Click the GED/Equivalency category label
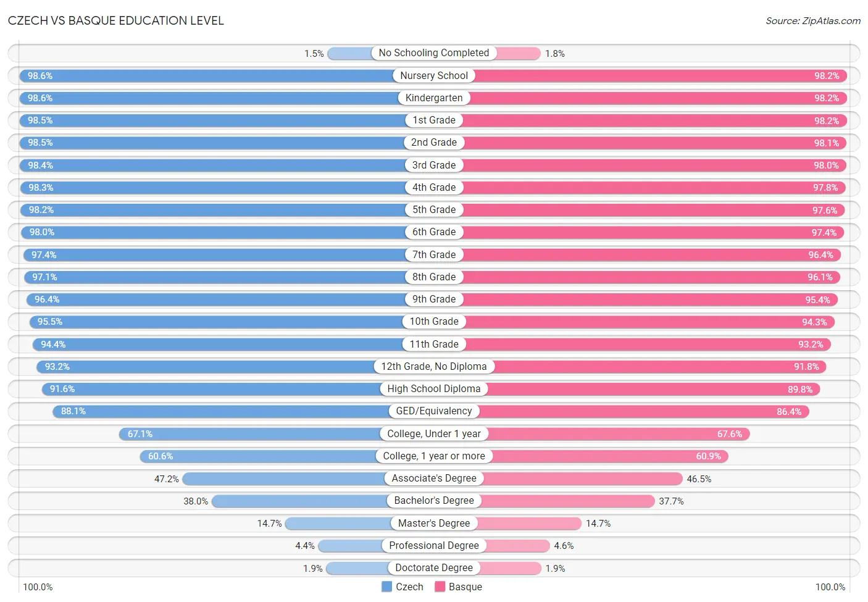Image resolution: width=868 pixels, height=602 pixels. click(x=434, y=411)
